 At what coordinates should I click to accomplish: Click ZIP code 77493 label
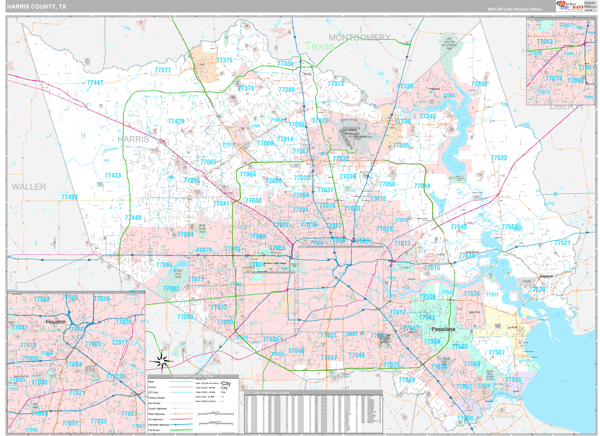click(x=69, y=197)
